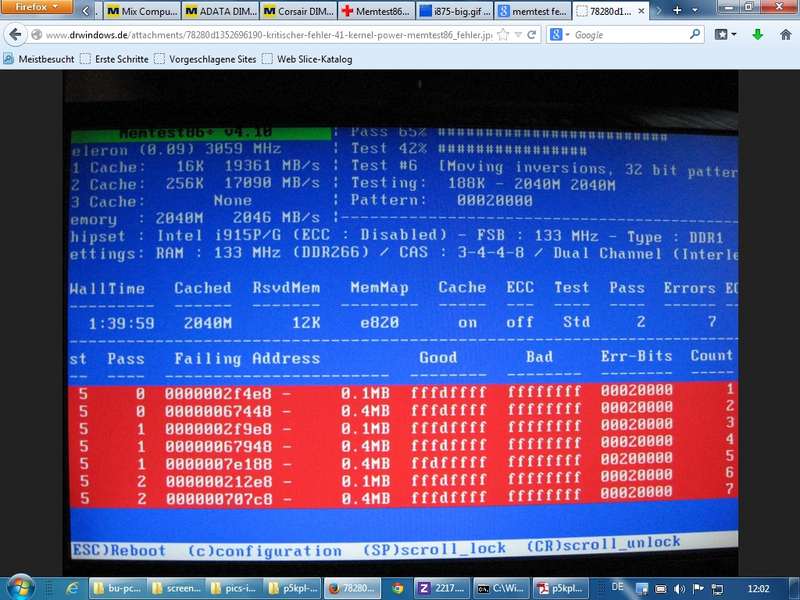Click the 'Failing Address' column header text
Image resolution: width=800 pixels, height=600 pixels.
pyautogui.click(x=247, y=359)
